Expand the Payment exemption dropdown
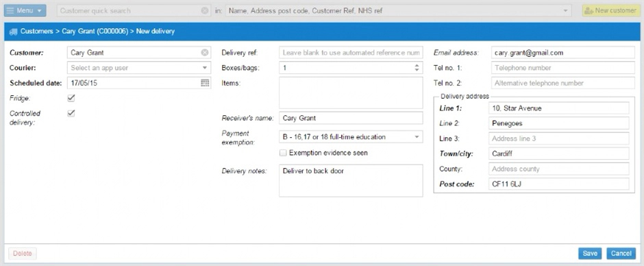Viewport: 644px width, 266px height. (x=416, y=137)
